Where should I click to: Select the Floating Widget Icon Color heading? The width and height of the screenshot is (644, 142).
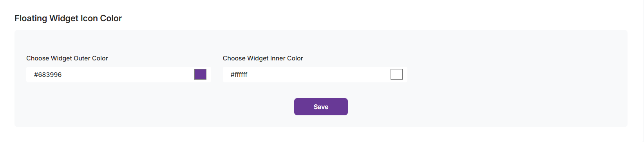click(68, 18)
